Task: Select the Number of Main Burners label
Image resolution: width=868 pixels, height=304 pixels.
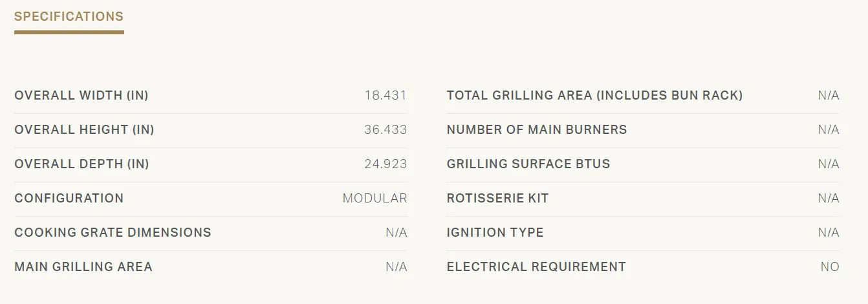Action: coord(537,130)
